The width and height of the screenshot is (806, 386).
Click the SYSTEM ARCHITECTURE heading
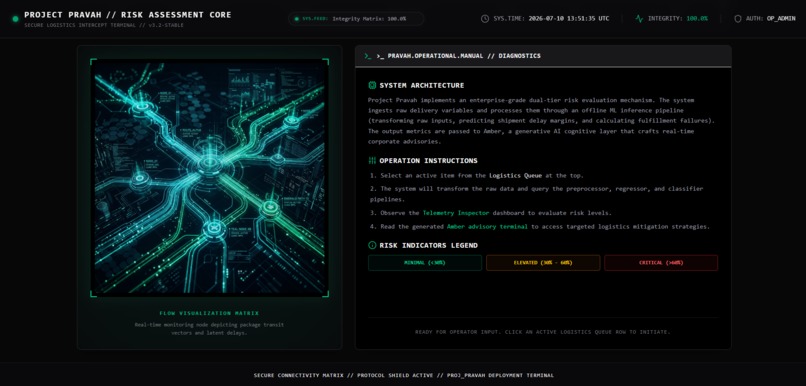click(422, 85)
